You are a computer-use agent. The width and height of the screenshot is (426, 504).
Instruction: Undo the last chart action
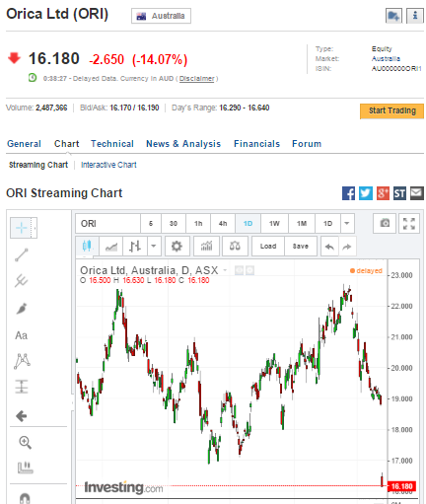tap(329, 247)
